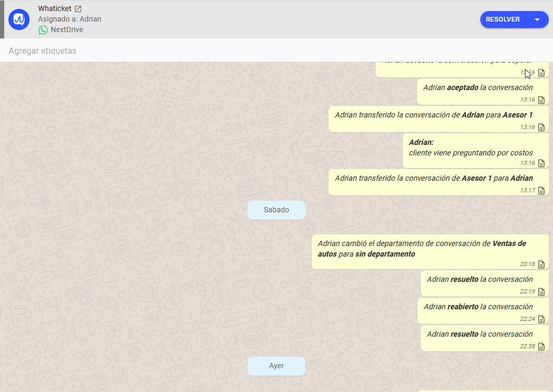Image resolution: width=553 pixels, height=392 pixels.
Task: Click the 20:18 timestamp
Action: point(527,264)
